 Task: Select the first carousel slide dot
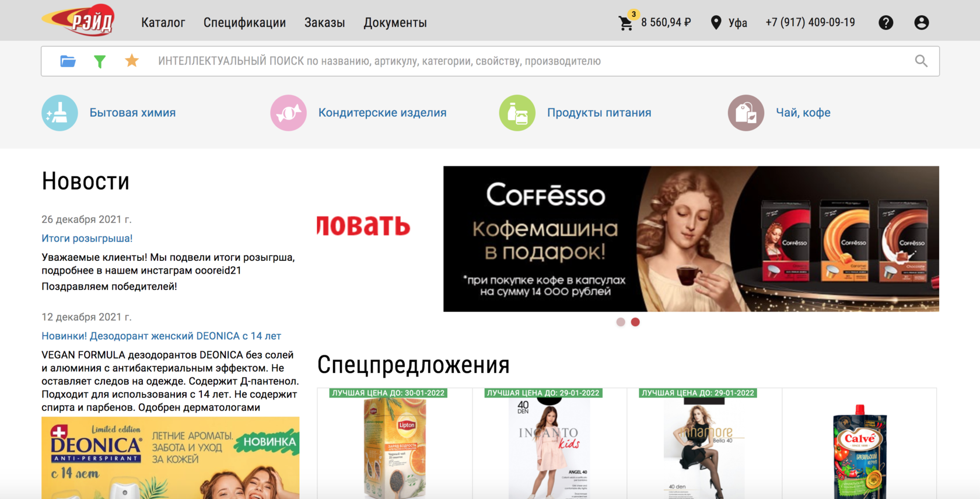(621, 322)
